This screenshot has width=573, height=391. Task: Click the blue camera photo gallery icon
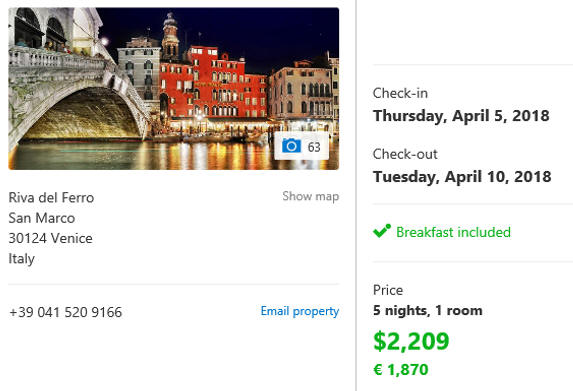coord(291,146)
